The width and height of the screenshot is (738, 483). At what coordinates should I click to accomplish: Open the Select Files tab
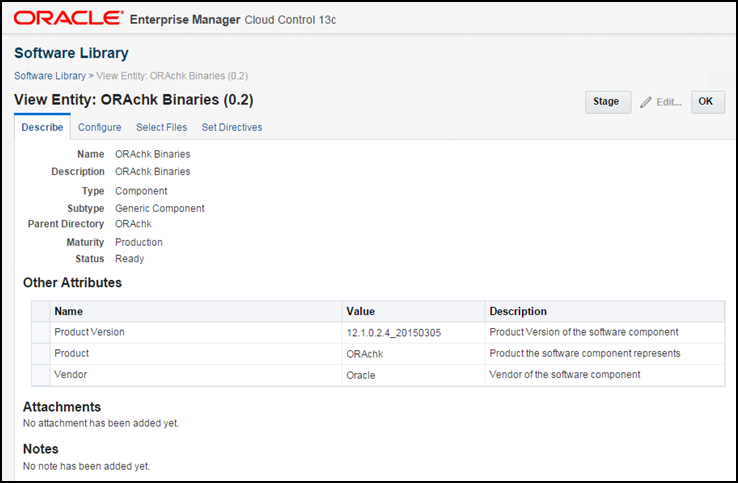161,127
